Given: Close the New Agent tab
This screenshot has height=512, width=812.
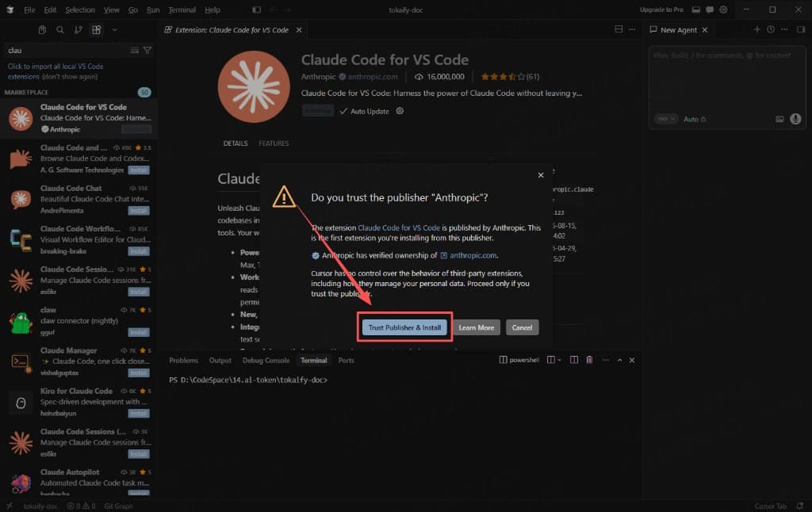Looking at the screenshot, I should coord(705,30).
